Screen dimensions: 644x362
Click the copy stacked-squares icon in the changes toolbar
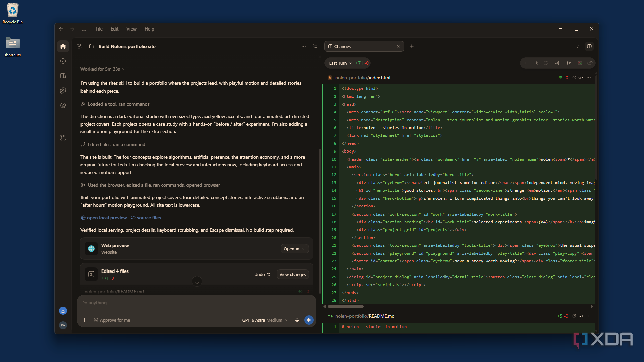tap(590, 63)
